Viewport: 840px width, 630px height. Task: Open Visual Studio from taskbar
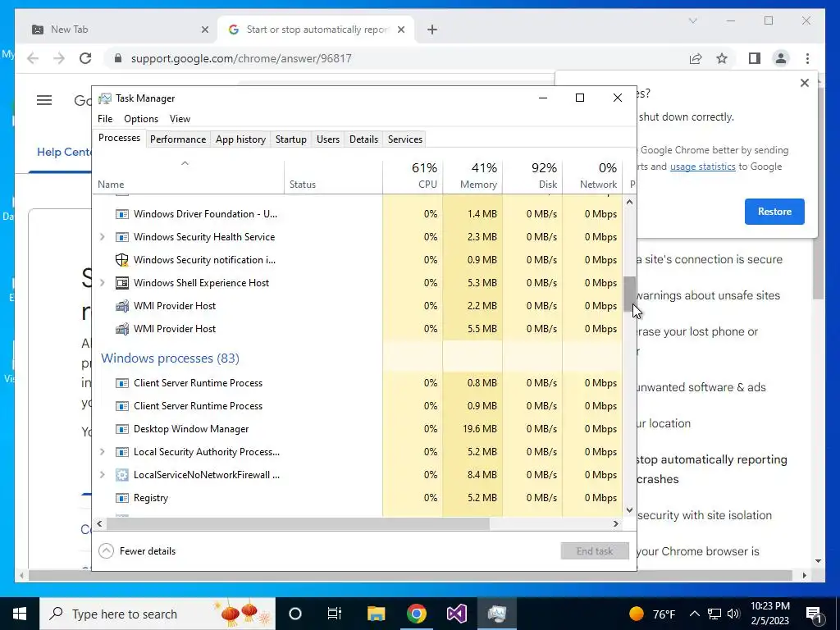pyautogui.click(x=456, y=614)
